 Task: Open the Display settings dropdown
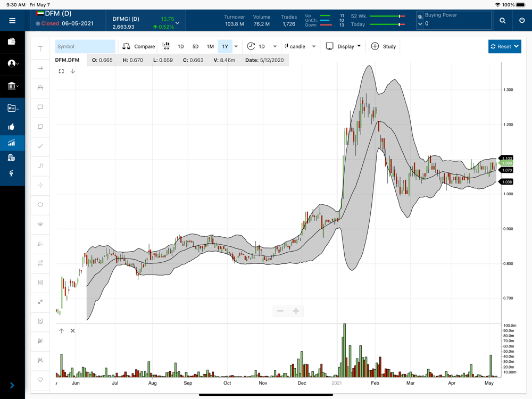click(x=343, y=46)
